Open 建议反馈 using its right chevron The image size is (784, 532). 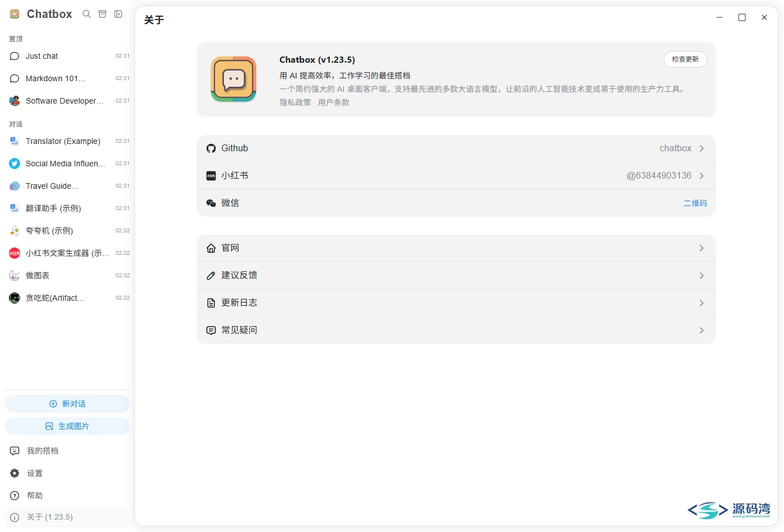click(702, 276)
